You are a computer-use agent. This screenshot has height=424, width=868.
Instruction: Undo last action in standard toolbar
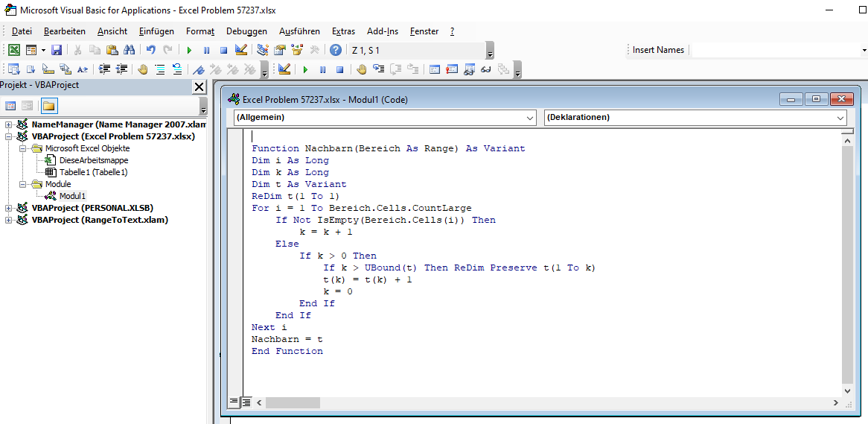click(150, 51)
